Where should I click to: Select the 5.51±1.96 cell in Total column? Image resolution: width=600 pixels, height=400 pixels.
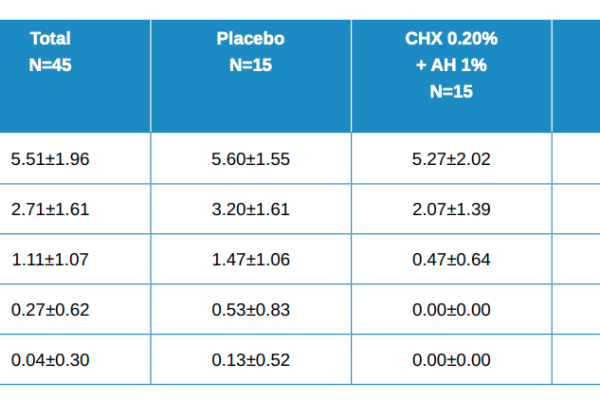point(50,158)
